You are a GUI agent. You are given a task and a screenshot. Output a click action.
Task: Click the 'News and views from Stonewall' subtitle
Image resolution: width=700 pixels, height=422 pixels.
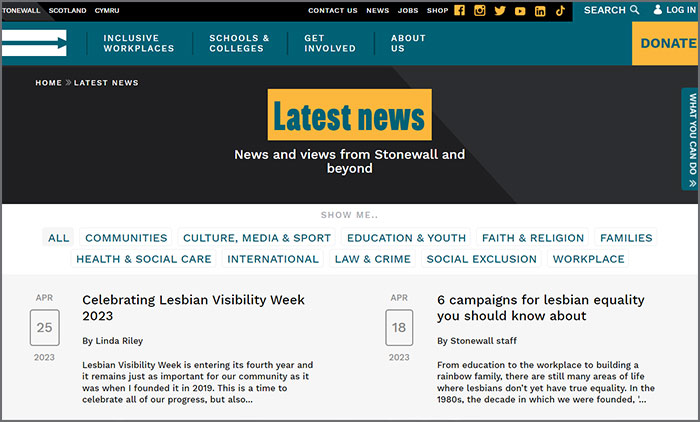350,161
